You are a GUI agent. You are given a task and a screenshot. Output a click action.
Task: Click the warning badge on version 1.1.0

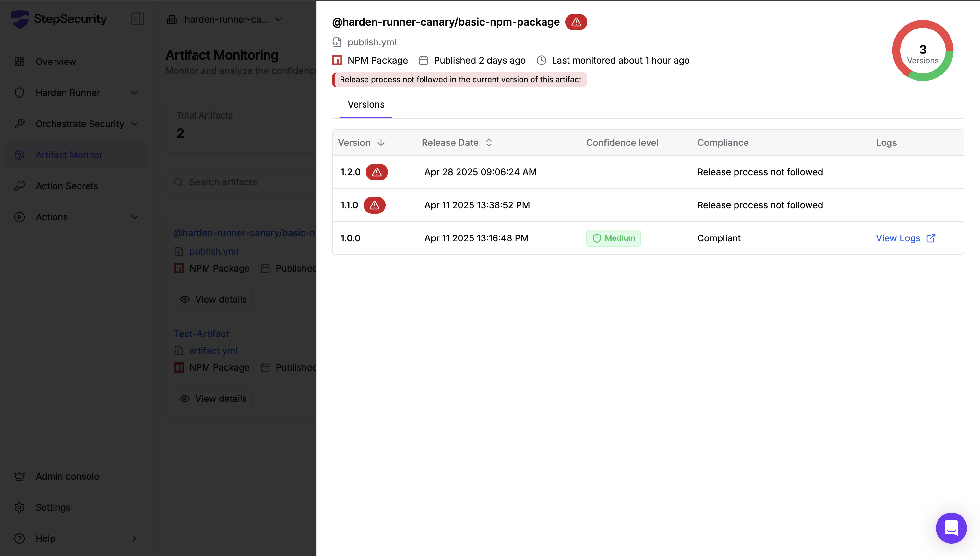point(374,205)
